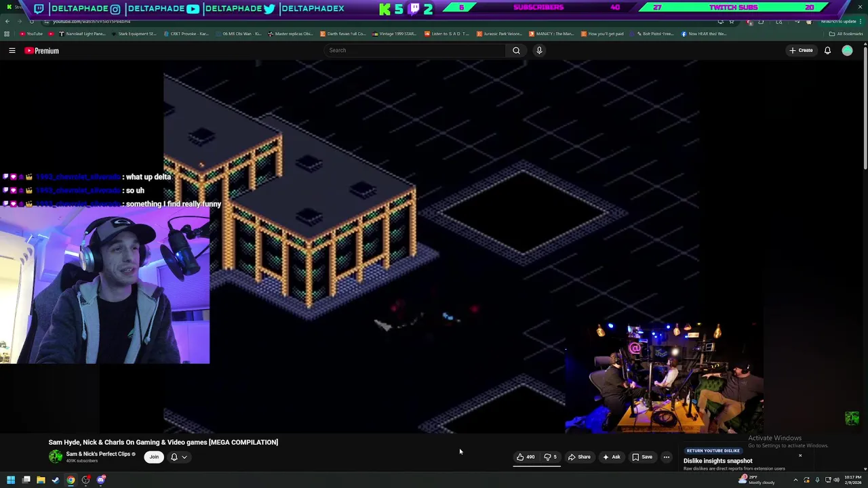Close the Dislike insights snapshot panel

pyautogui.click(x=800, y=455)
